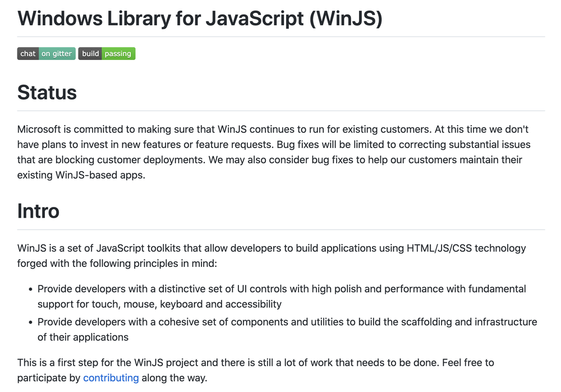Click the line 'forged with the following principles in mind:'
The width and height of the screenshot is (561, 392).
(x=117, y=263)
